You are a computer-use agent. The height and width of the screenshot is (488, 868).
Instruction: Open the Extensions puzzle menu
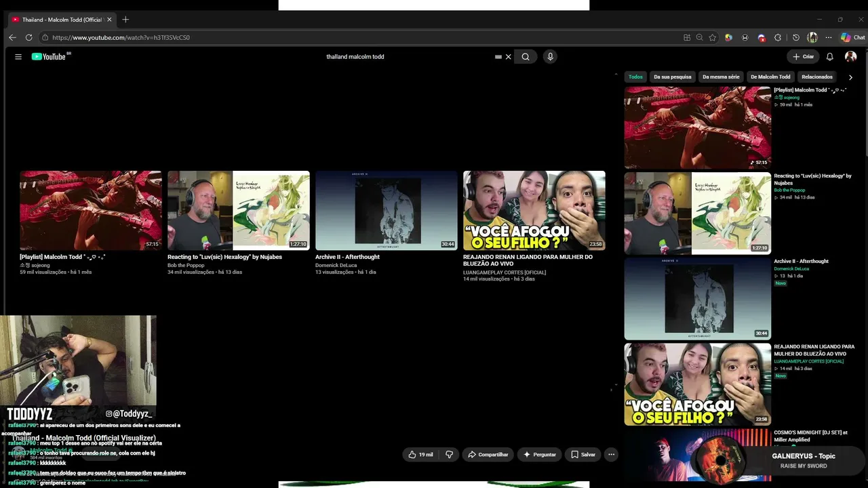click(778, 37)
